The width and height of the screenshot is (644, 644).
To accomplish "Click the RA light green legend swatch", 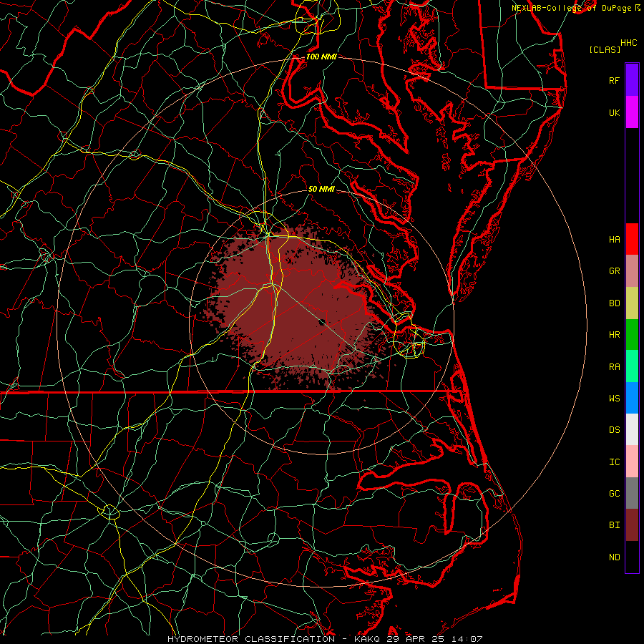I will point(632,366).
